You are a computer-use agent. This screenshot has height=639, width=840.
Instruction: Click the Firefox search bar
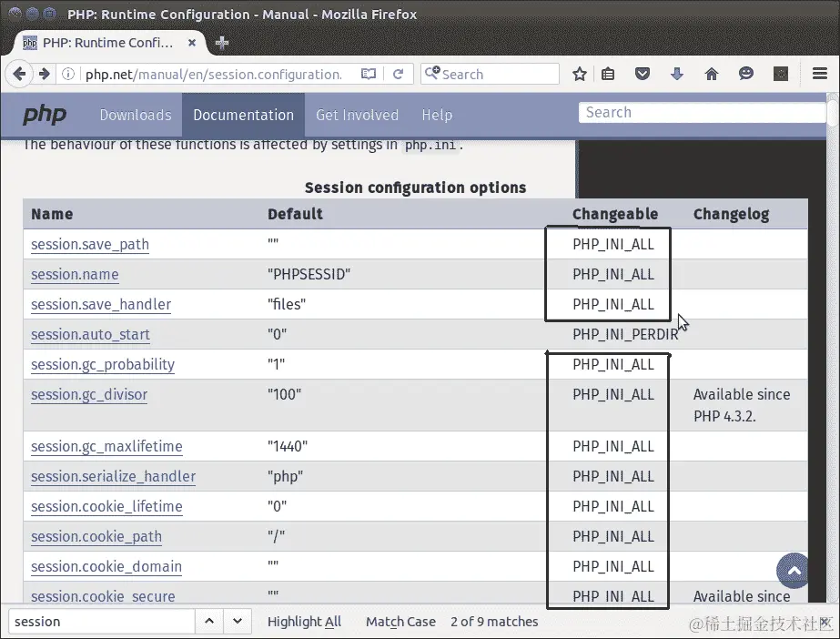(490, 74)
